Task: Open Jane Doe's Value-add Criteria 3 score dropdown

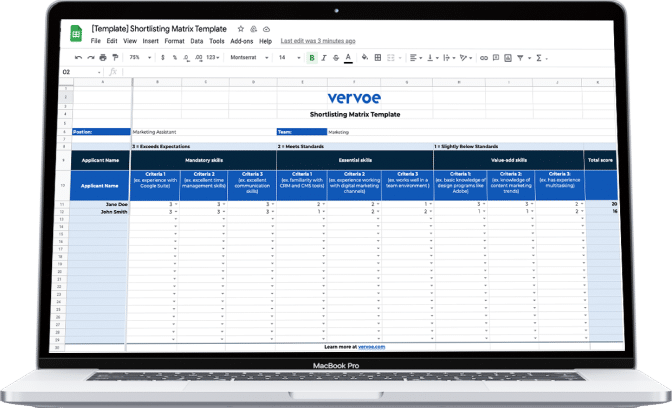Action: pyautogui.click(x=582, y=204)
